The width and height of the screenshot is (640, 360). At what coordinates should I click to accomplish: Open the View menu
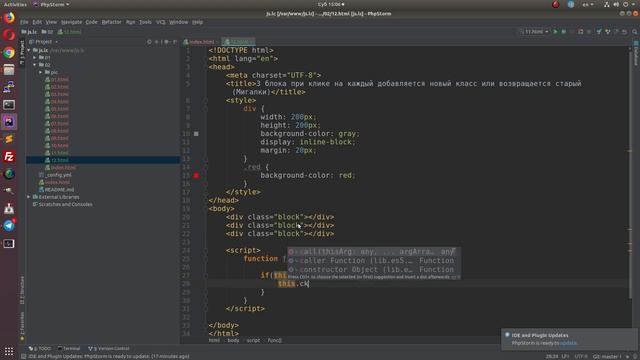click(51, 22)
